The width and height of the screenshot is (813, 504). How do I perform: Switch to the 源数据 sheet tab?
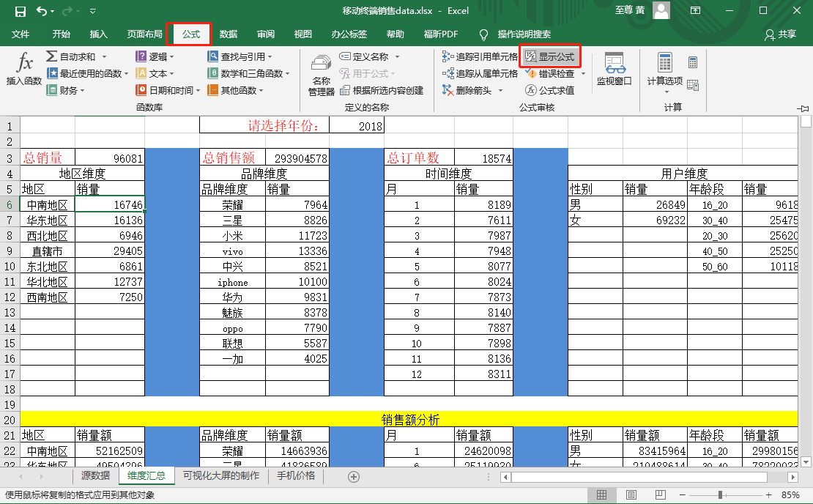click(x=95, y=475)
